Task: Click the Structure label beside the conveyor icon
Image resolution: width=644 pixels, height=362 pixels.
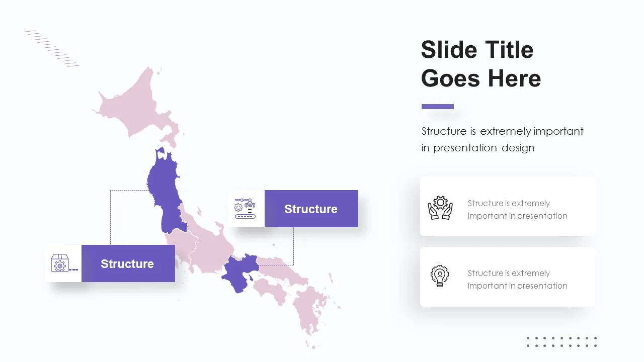Action: click(x=311, y=209)
